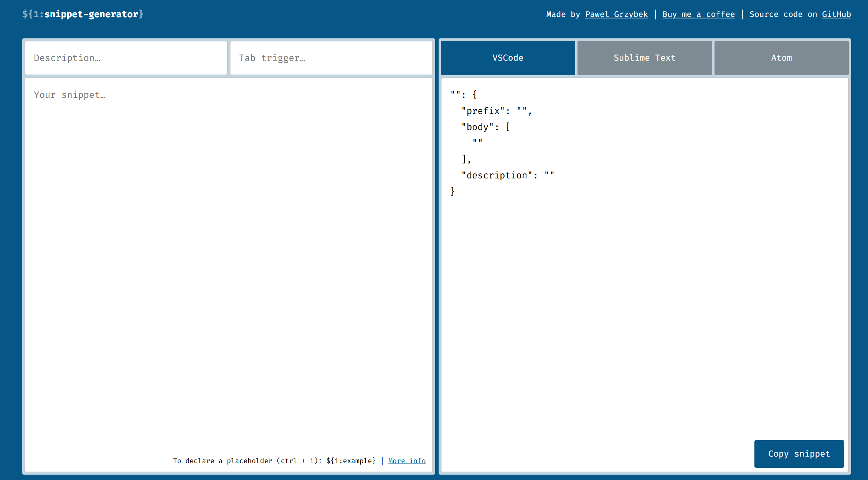Click the "prefix" line in output
The height and width of the screenshot is (480, 868).
pos(496,111)
